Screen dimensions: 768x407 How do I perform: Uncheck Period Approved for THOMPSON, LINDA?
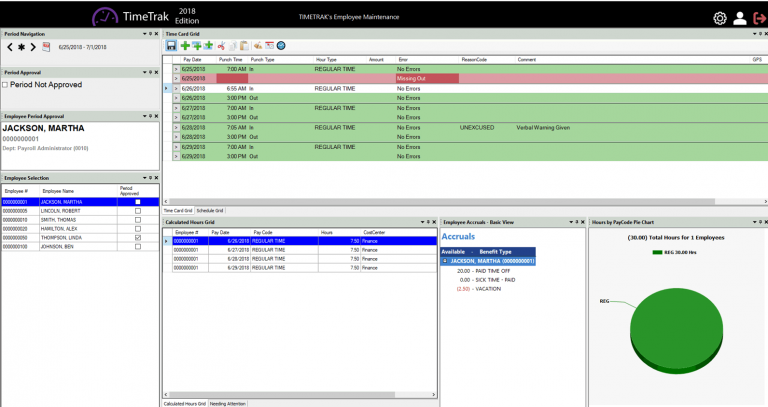[x=137, y=237]
